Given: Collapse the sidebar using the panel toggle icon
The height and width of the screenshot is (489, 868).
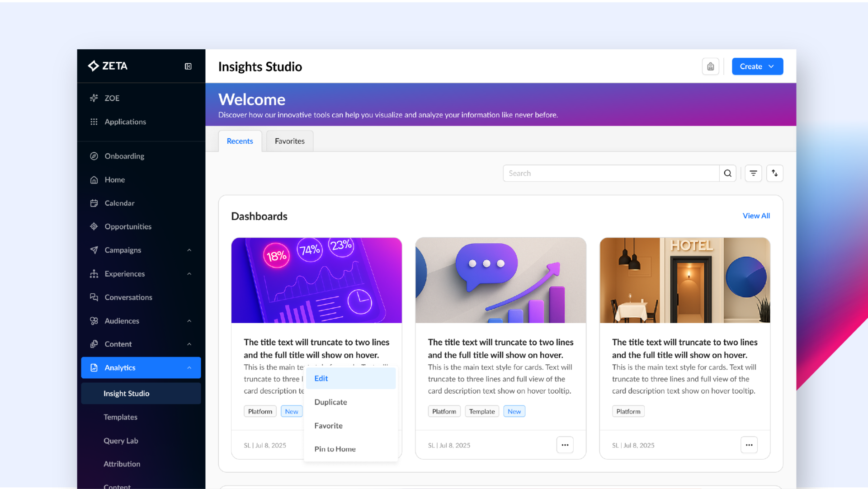Looking at the screenshot, I should 188,66.
